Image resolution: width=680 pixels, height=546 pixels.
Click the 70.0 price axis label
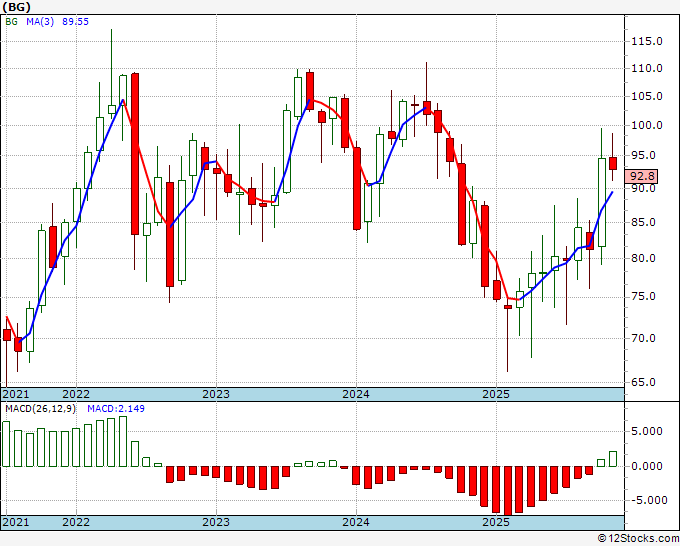(x=644, y=338)
